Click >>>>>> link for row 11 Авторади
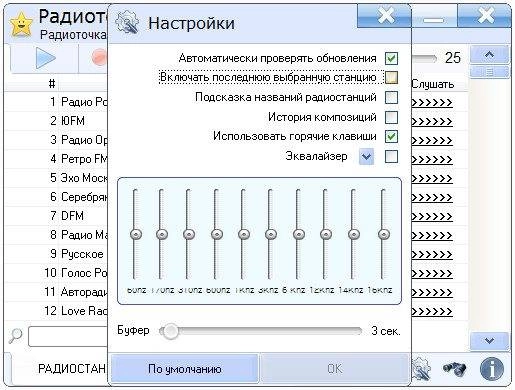515x390 pixels. (x=432, y=292)
